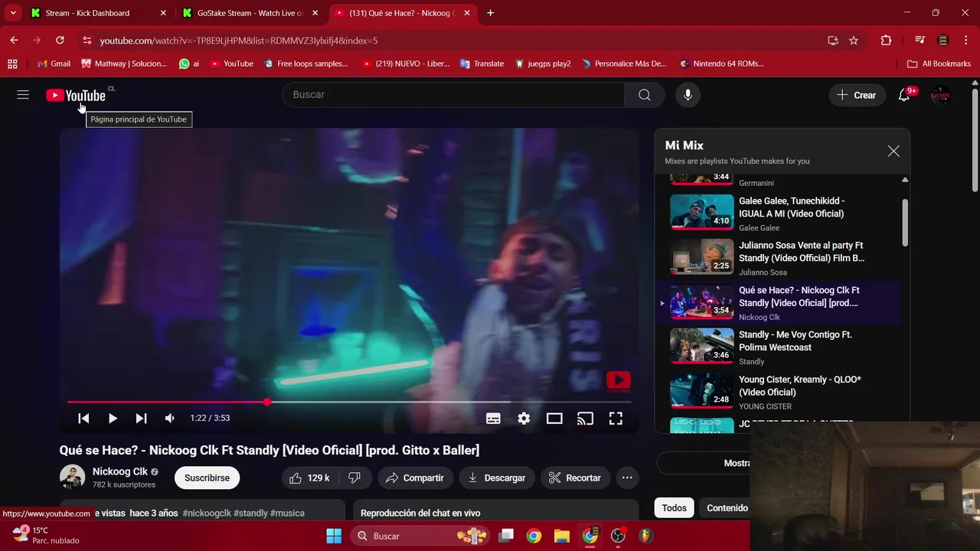The height and width of the screenshot is (551, 980).
Task: Open the Chrome apps grid shortcut
Action: tap(12, 64)
